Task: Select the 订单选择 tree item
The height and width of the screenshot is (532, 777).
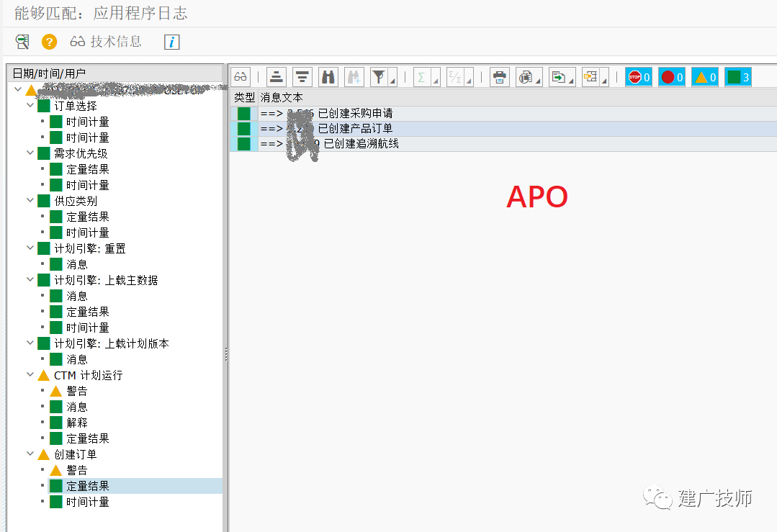Action: tap(76, 106)
